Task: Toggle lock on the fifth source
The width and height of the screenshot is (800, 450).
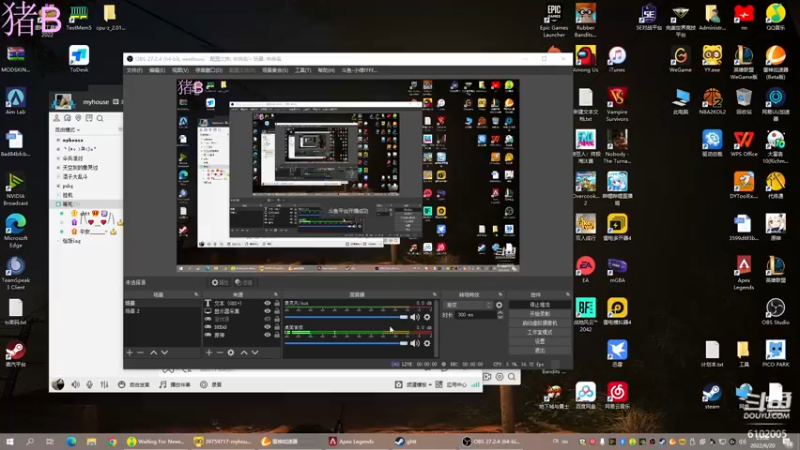Action: point(277,335)
